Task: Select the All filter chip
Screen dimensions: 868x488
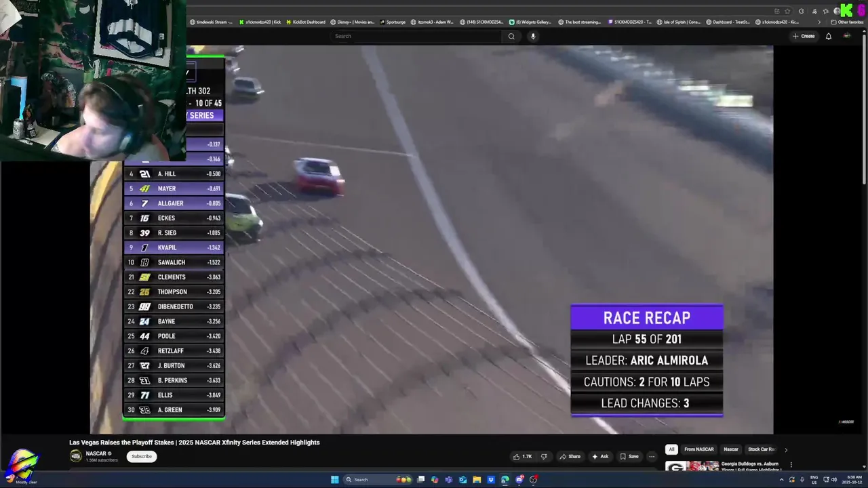Action: pyautogui.click(x=671, y=449)
